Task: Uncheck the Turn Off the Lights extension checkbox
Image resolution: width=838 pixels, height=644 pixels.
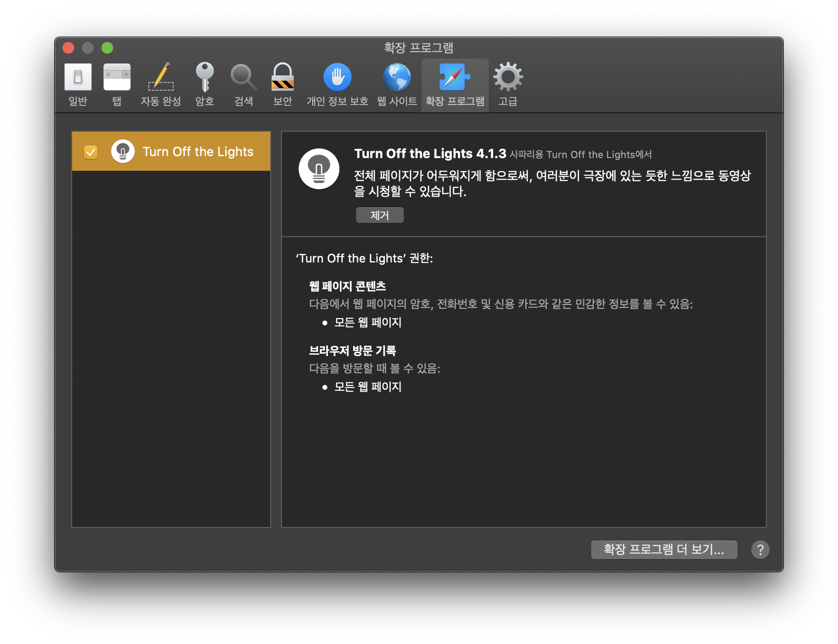Action: (x=91, y=152)
